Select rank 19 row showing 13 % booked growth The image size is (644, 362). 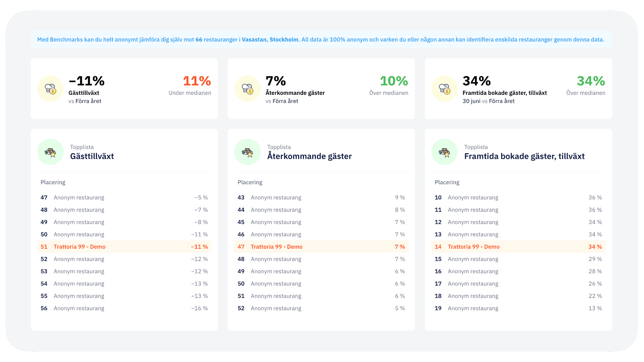(x=518, y=308)
